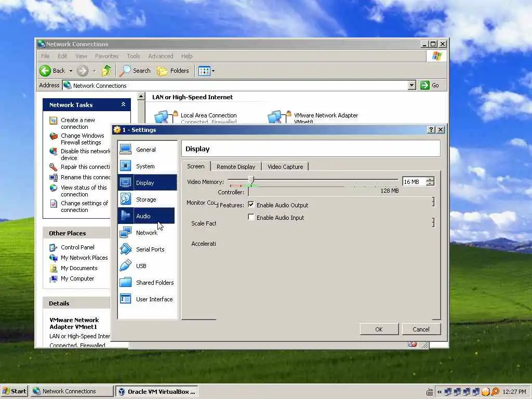532x399 pixels.
Task: Click Change Windows Firewall settings
Action: (83, 139)
